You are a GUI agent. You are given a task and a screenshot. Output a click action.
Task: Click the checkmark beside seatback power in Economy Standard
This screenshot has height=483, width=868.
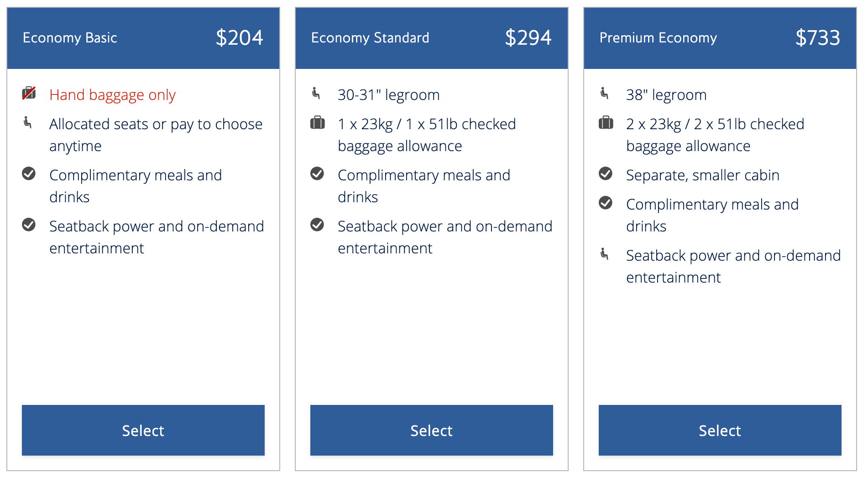[x=317, y=225]
